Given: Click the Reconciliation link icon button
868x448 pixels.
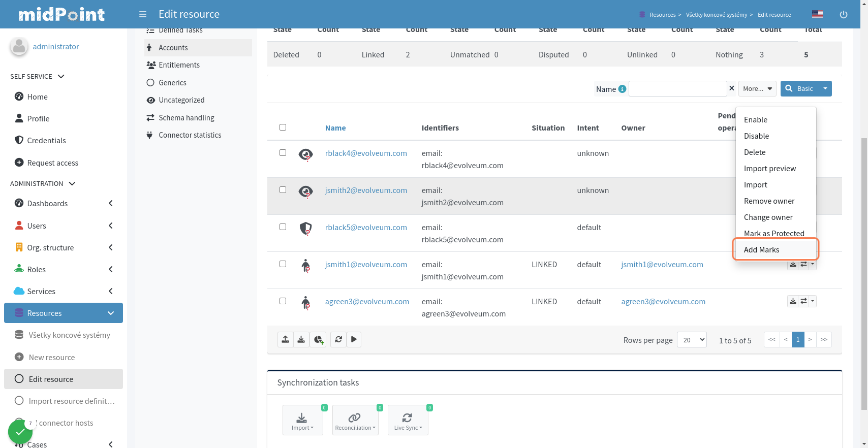Looking at the screenshot, I should [x=355, y=420].
